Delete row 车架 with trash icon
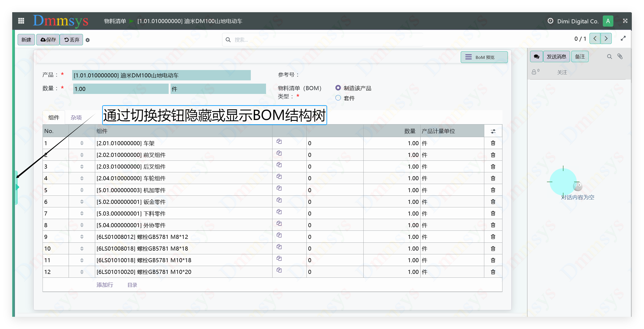The width and height of the screenshot is (644, 329). [x=493, y=143]
